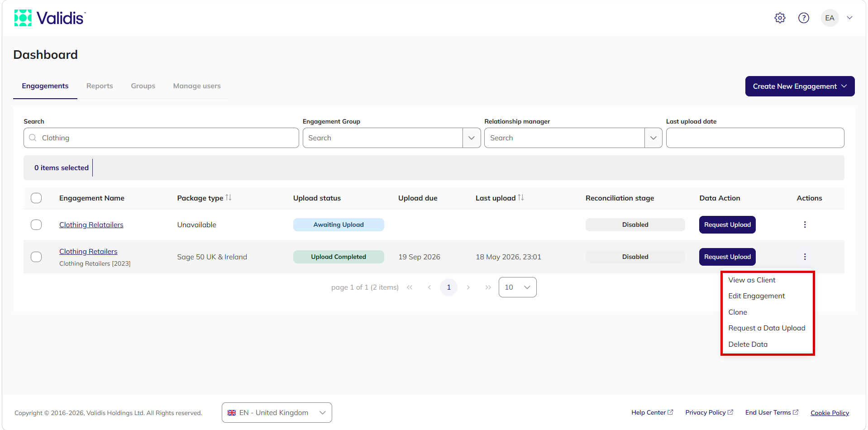Go to next page arrow

coord(468,287)
